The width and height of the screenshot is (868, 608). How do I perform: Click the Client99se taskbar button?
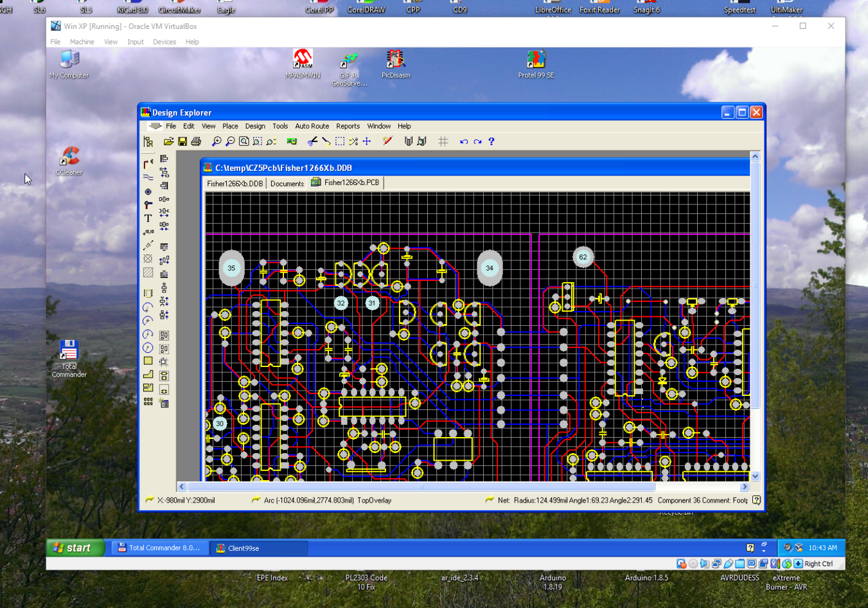pos(260,548)
